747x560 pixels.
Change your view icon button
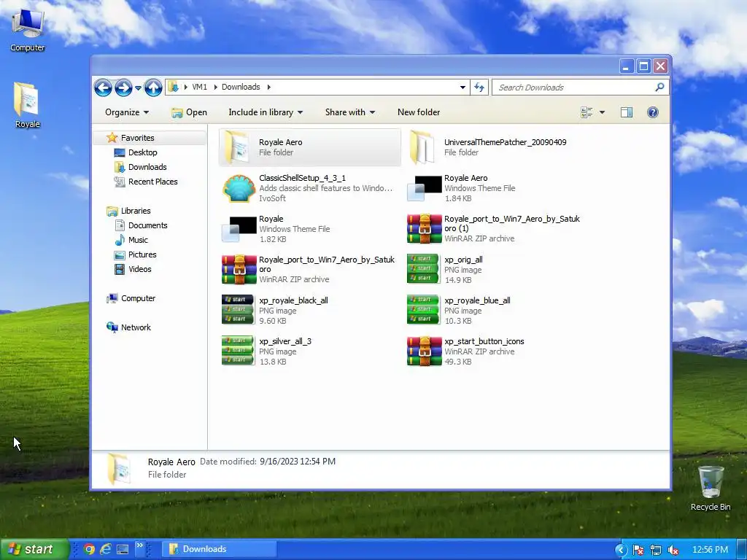pos(587,112)
